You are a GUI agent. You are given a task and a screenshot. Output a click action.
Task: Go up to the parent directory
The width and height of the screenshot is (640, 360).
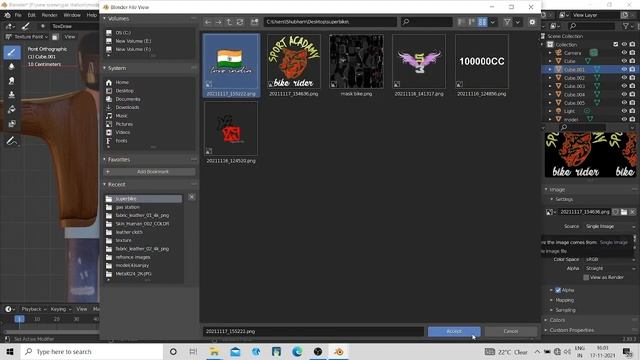[229, 22]
